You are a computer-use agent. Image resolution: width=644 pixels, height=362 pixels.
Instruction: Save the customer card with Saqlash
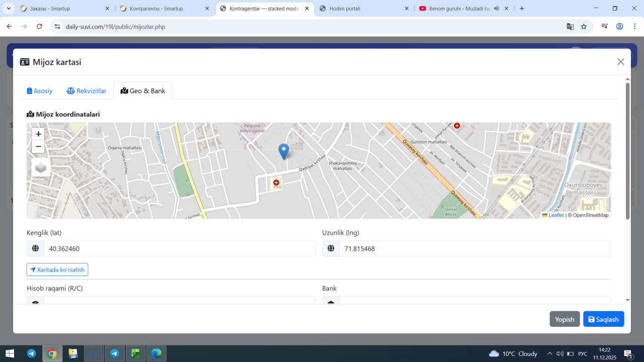point(603,319)
